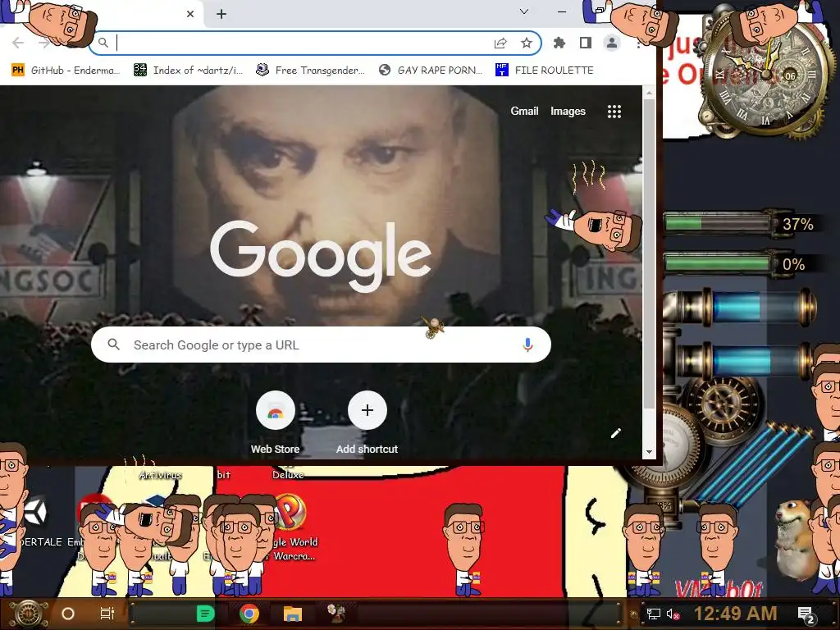Switch to Chrome from the taskbar
Screen dimensions: 840x630
pyautogui.click(x=249, y=614)
